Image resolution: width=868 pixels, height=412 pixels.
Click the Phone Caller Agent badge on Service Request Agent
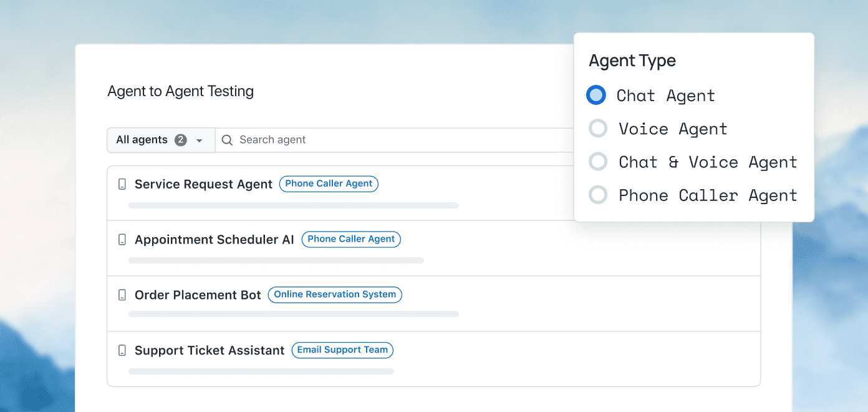(x=329, y=184)
